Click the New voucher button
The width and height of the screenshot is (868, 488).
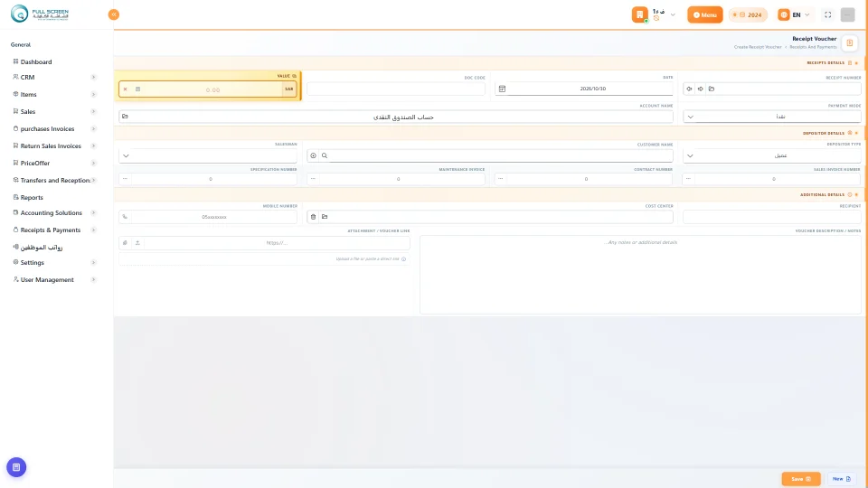[x=842, y=479]
